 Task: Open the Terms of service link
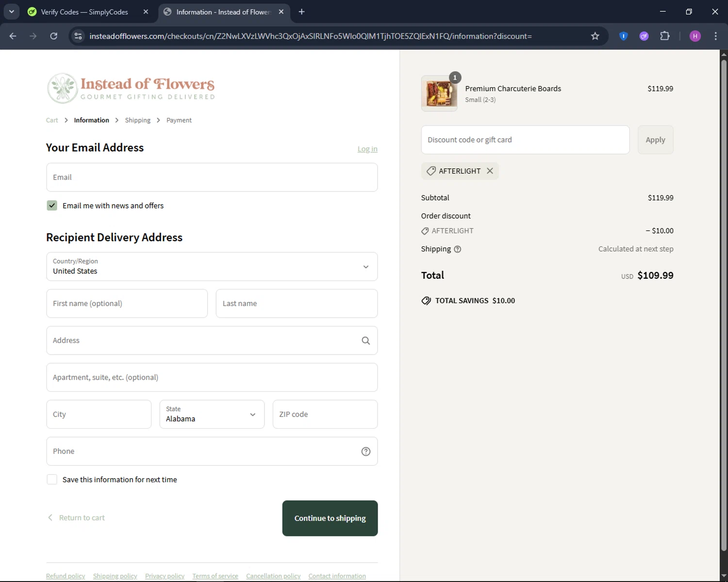[x=215, y=576]
